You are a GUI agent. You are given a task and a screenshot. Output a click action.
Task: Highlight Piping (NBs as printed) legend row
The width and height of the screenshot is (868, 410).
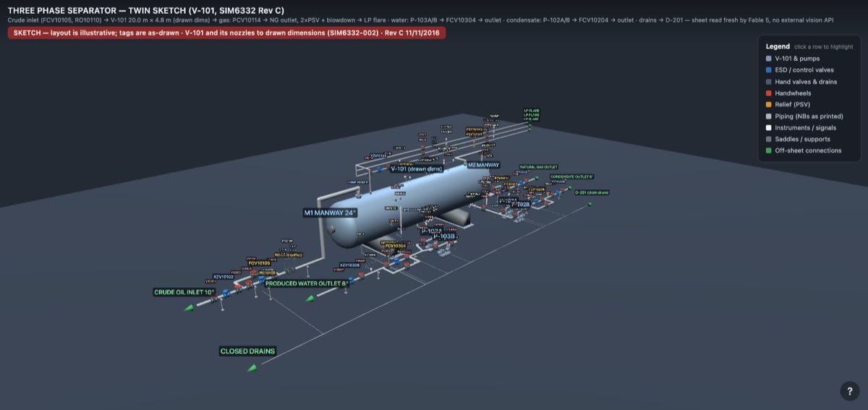coord(809,116)
